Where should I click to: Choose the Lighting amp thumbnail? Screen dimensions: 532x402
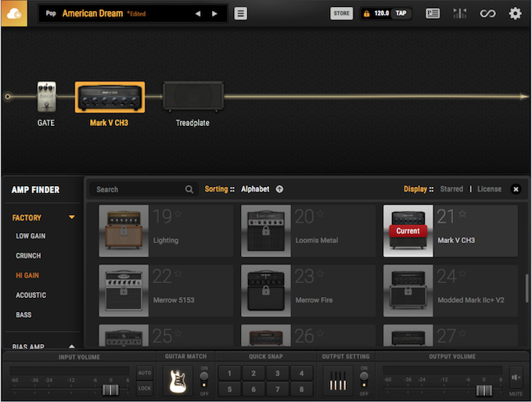point(124,231)
